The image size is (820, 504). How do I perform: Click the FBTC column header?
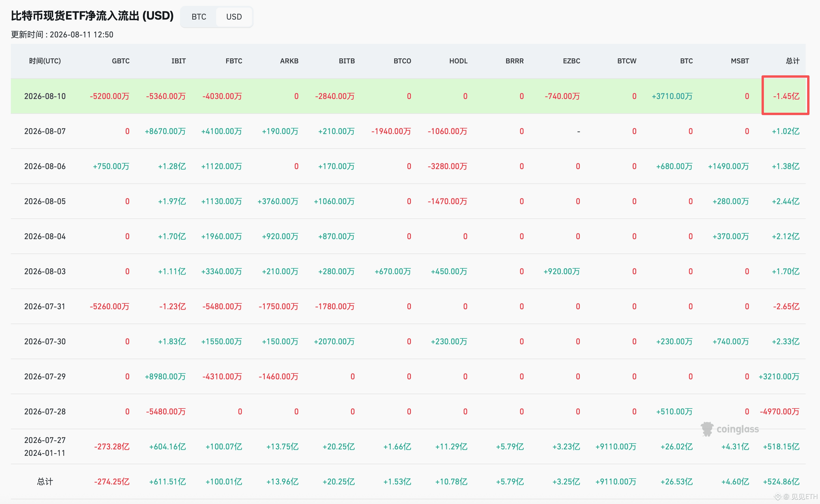click(x=234, y=61)
